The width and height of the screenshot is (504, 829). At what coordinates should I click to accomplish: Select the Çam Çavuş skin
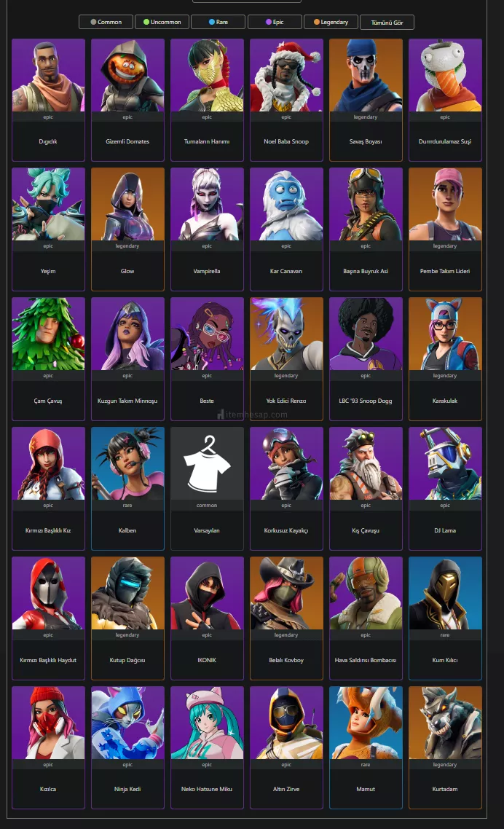coord(48,359)
